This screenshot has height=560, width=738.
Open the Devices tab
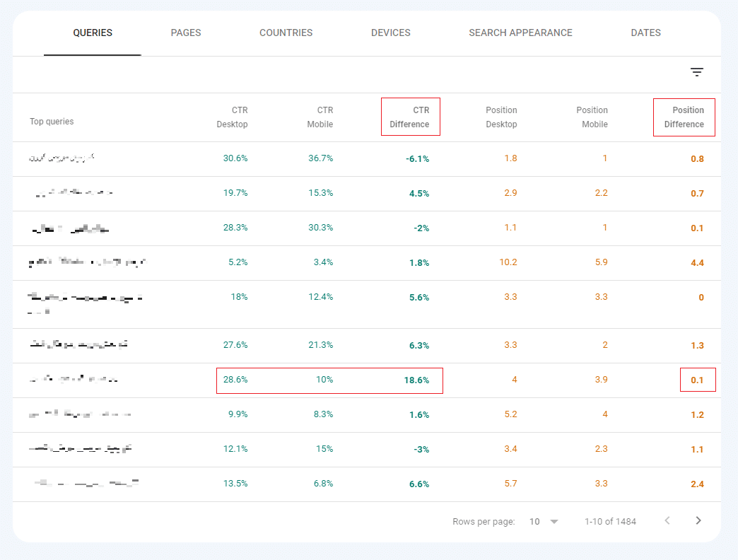[390, 33]
